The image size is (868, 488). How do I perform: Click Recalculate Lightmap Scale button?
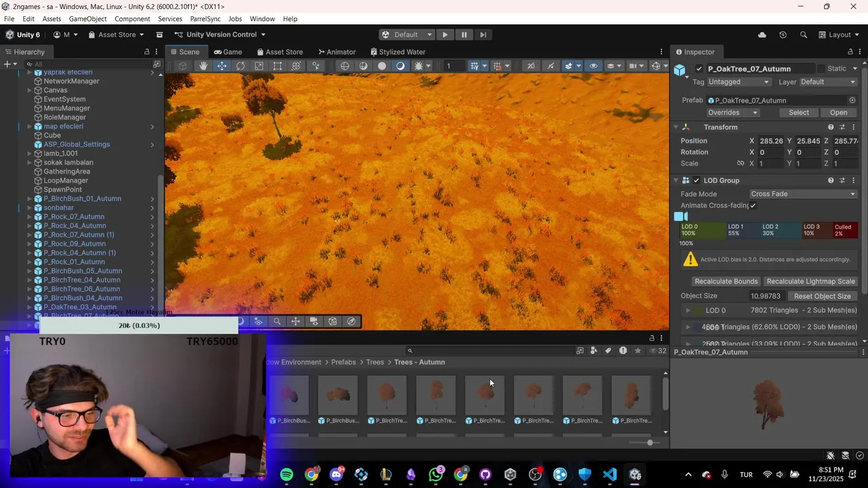click(x=811, y=281)
